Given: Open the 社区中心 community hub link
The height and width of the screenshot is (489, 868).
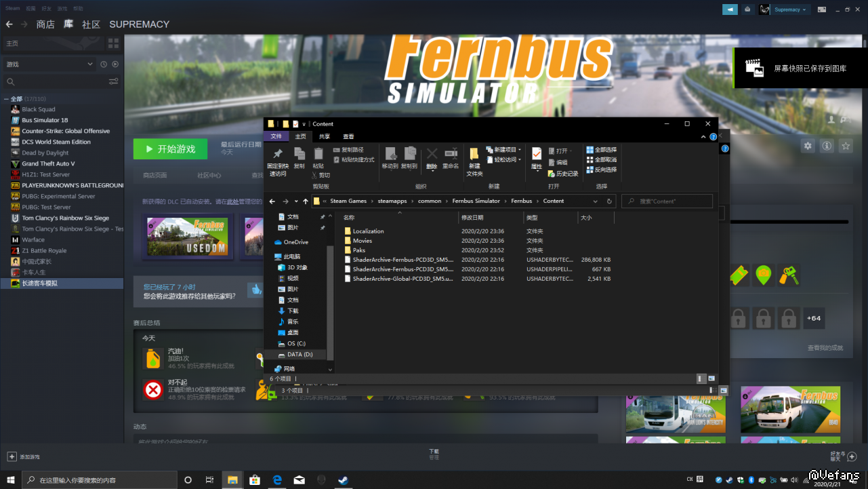Looking at the screenshot, I should pos(209,175).
